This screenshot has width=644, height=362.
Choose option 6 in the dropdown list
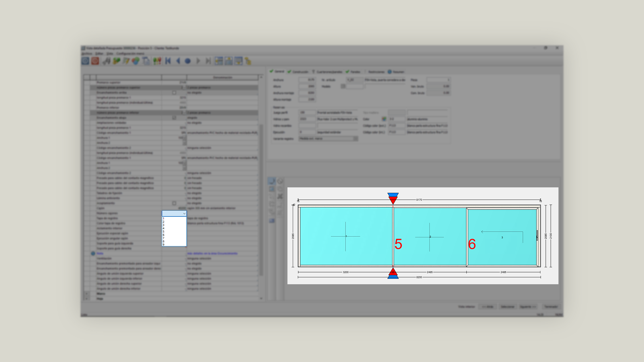coord(174,235)
